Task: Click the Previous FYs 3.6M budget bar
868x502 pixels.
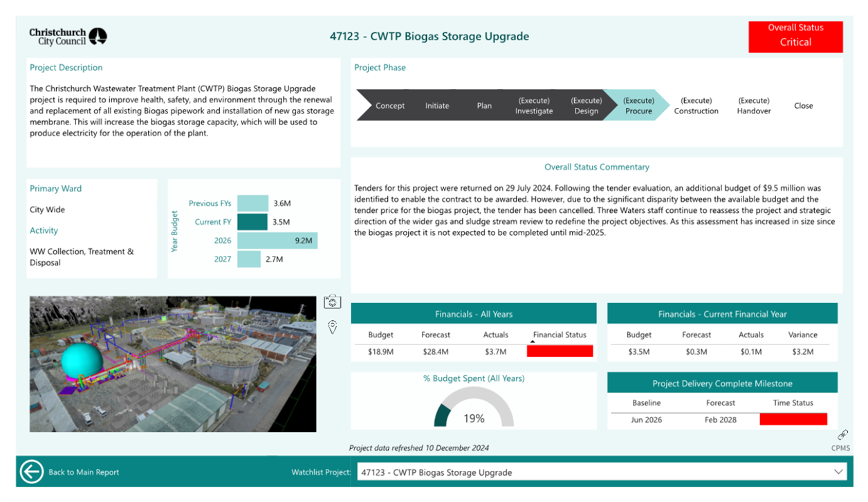Action: (x=252, y=203)
